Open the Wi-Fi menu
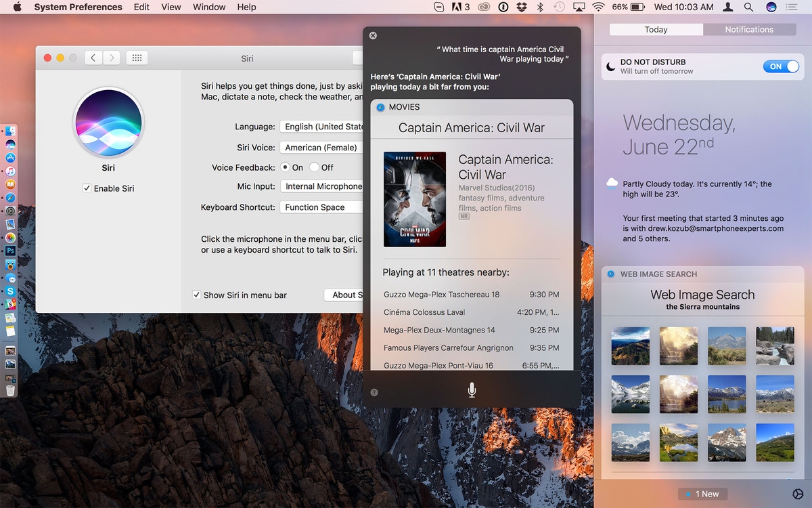Screen dimensions: 812x508 [x=598, y=7]
